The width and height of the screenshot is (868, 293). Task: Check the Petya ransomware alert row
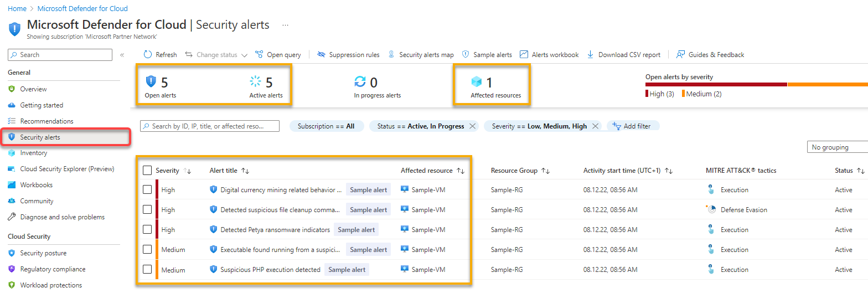coord(147,229)
